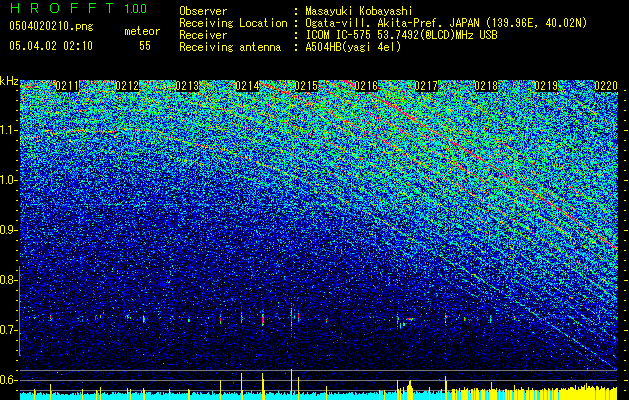The height and width of the screenshot is (400, 629).
Task: Click the HROFFT 1.0.0 title text
Action: [78, 8]
